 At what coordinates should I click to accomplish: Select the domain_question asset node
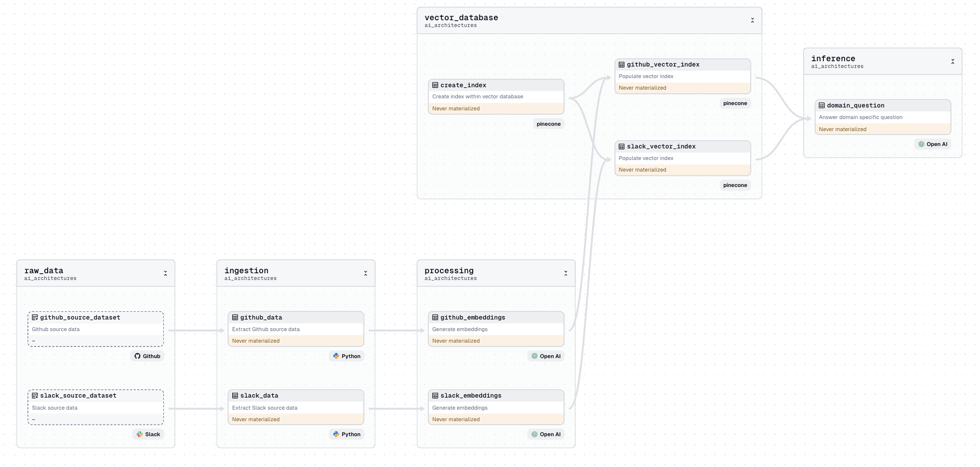click(883, 117)
